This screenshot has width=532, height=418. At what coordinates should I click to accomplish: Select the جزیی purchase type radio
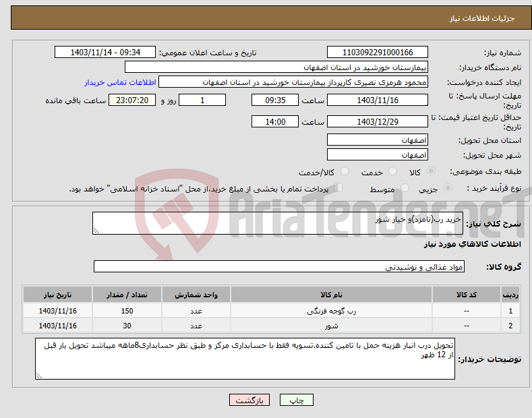[x=448, y=187]
